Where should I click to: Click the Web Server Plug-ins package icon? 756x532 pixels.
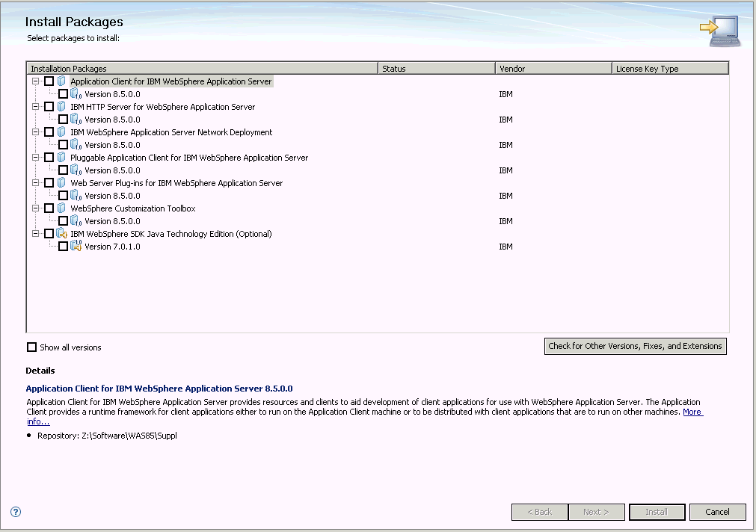pos(61,183)
